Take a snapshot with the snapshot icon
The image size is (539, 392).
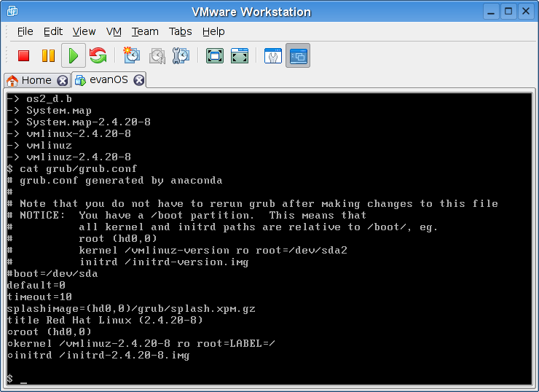131,55
